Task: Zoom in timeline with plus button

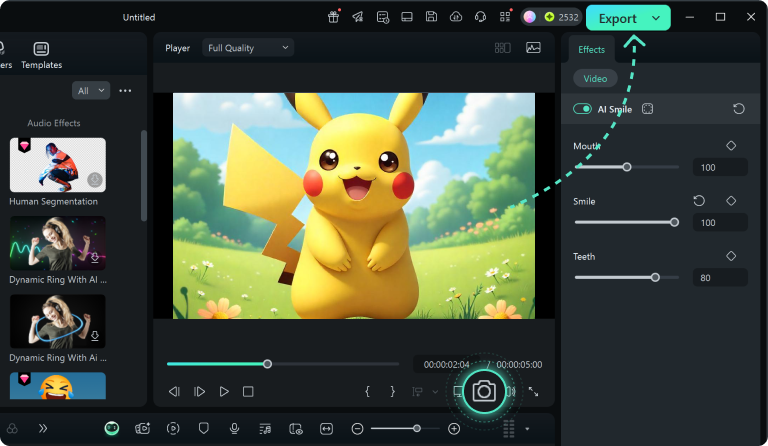Action: pos(454,429)
